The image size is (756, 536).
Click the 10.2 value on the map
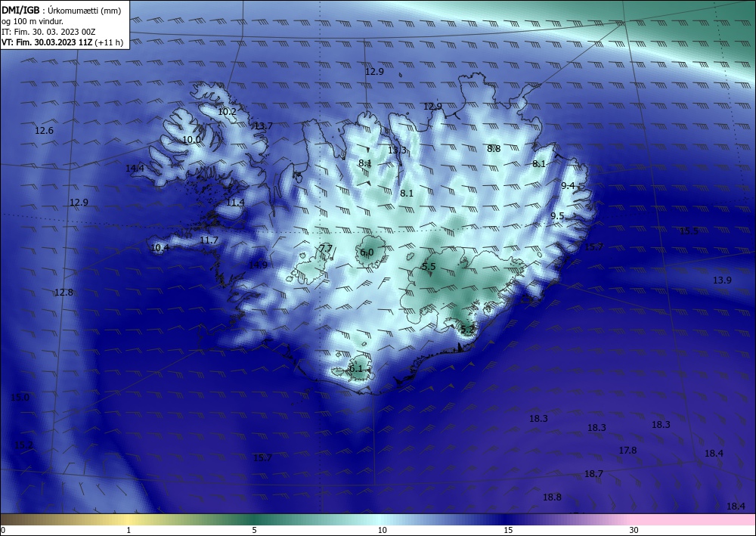227,111
